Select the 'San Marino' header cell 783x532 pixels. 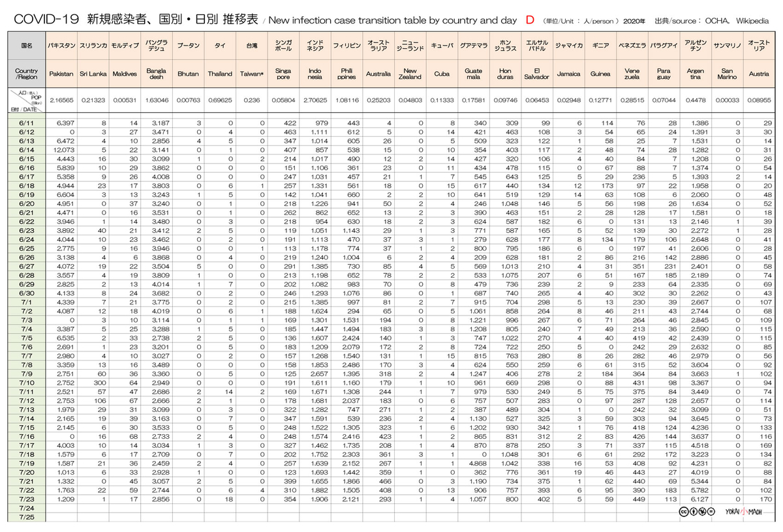[727, 74]
